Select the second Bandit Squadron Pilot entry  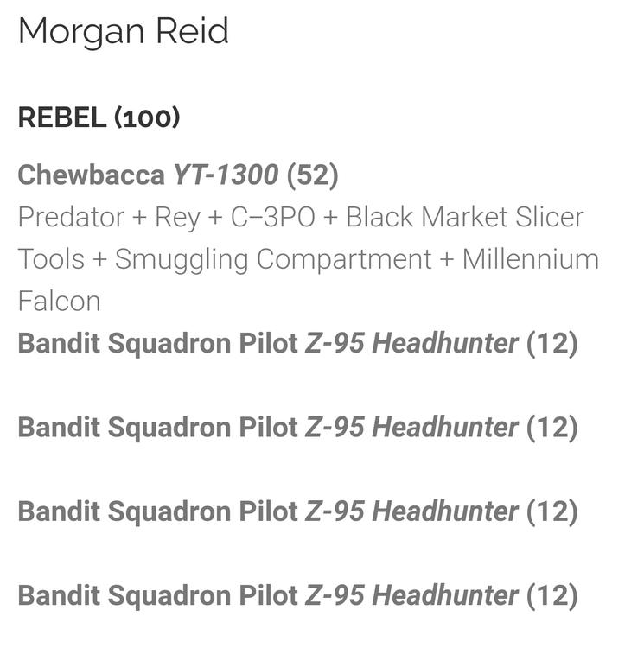point(157,427)
